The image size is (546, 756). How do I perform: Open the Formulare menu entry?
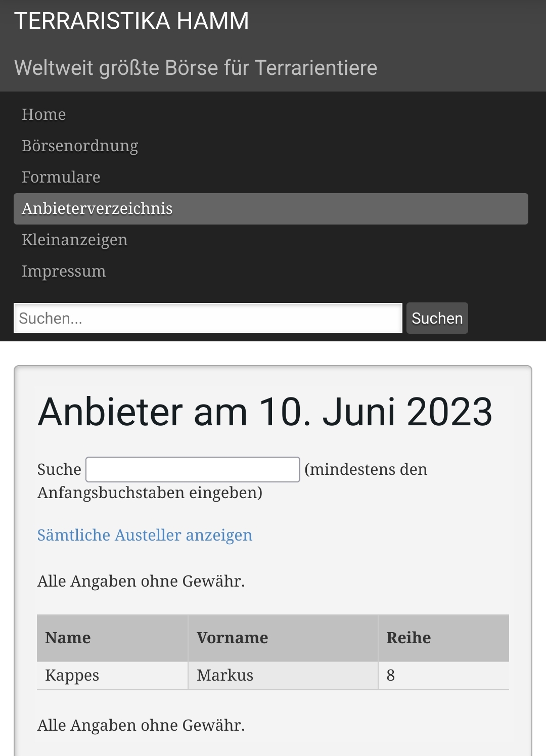[61, 177]
